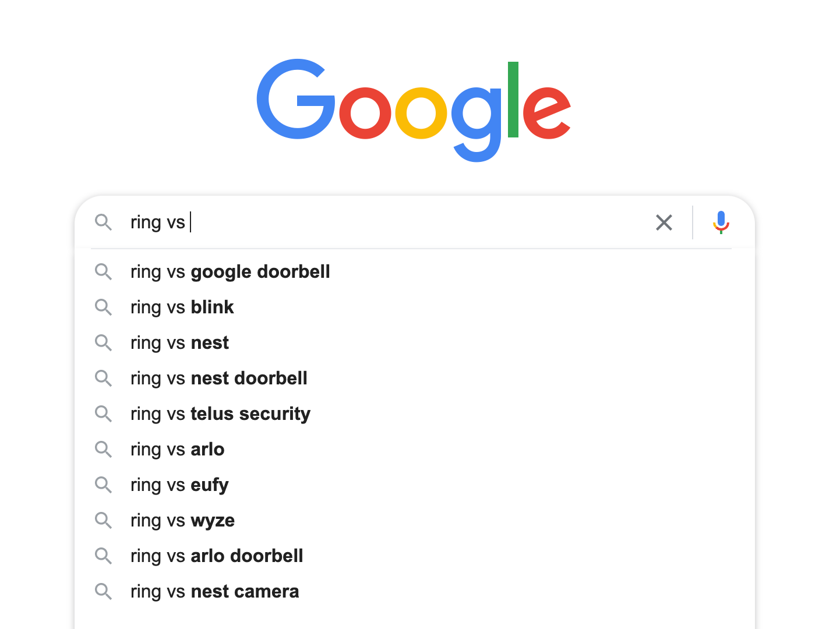Select the 'ring vs arlo' suggestion text

[177, 450]
